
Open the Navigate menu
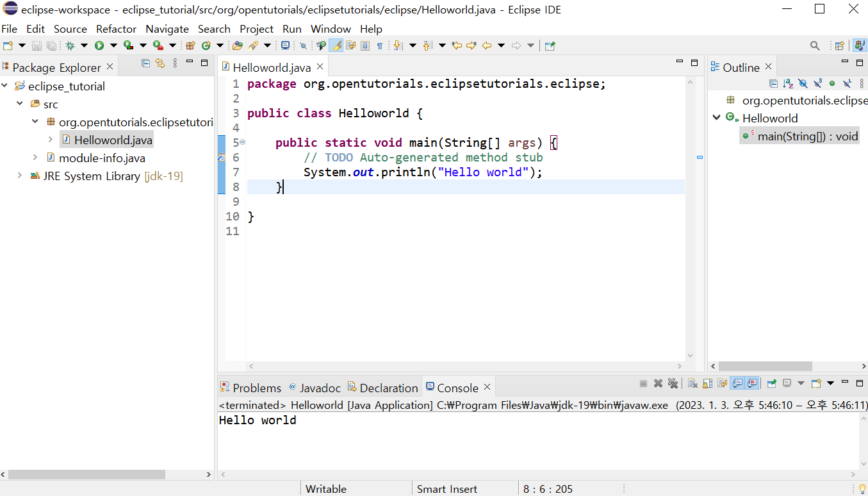click(x=167, y=29)
